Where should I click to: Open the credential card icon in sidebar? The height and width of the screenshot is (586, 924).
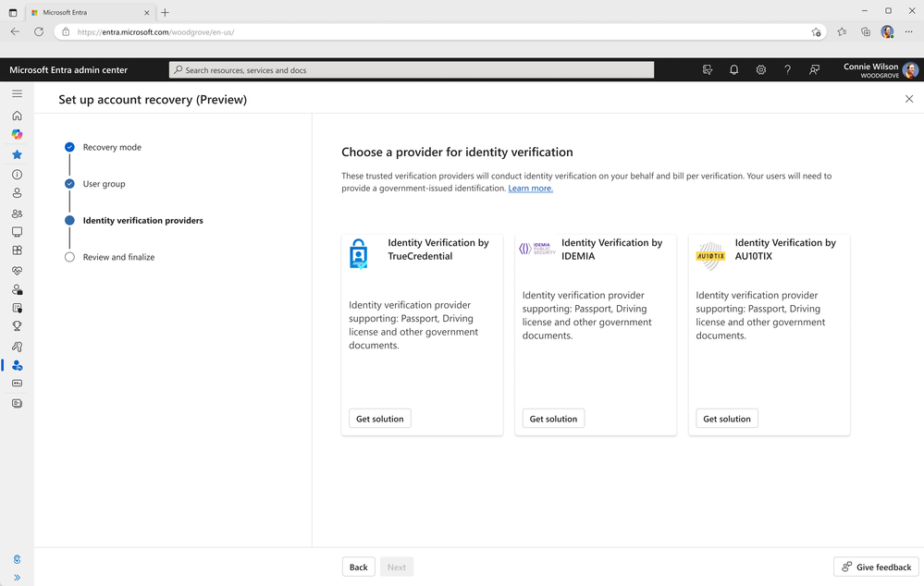(17, 384)
